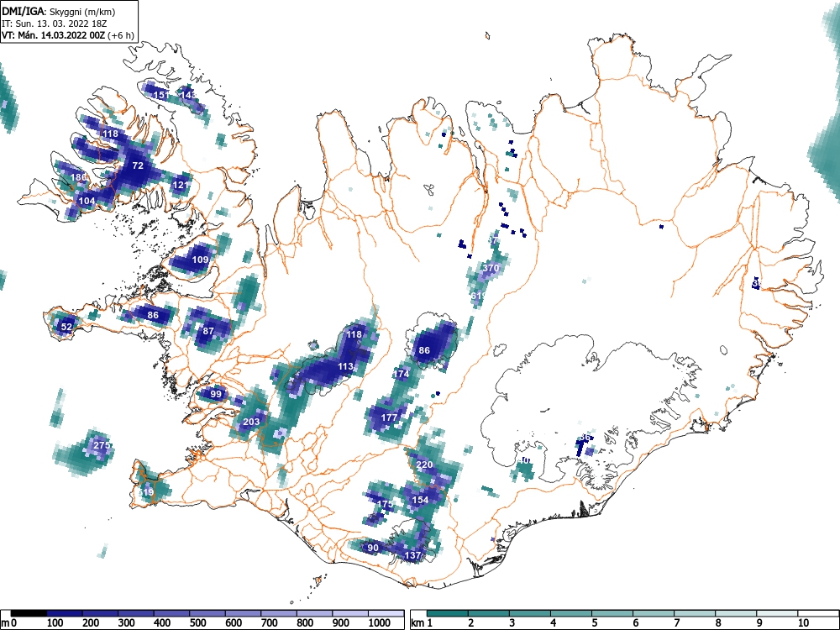Select legend swatch between 200 and 300 m
This screenshot has width=840, height=630.
coord(100,613)
